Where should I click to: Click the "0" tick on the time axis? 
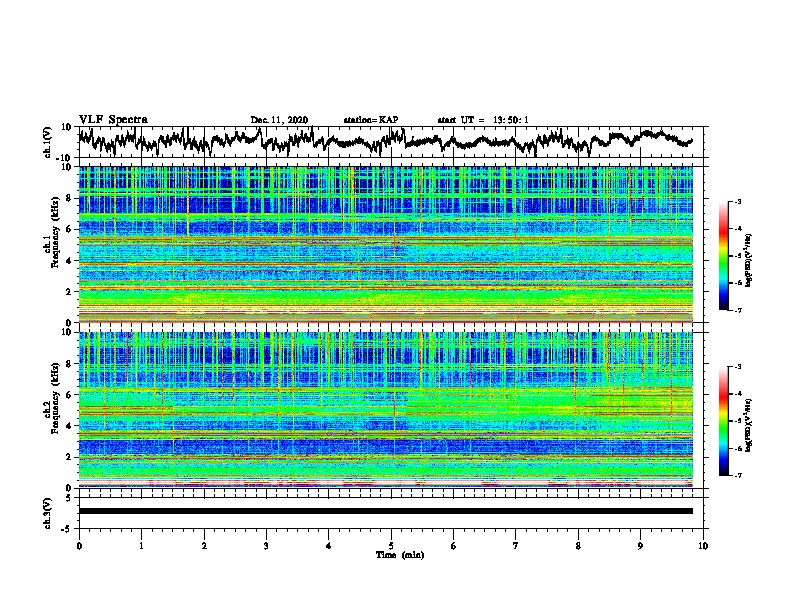coord(79,546)
